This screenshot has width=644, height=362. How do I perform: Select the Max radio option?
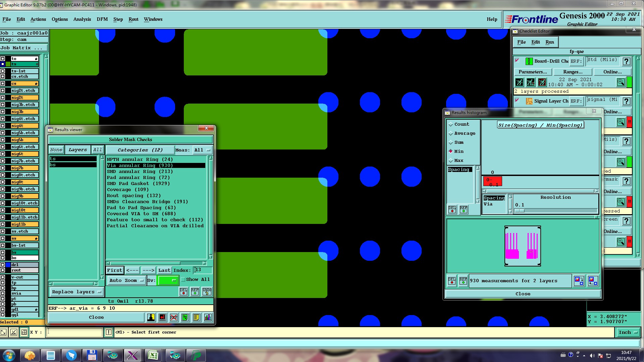[451, 161]
